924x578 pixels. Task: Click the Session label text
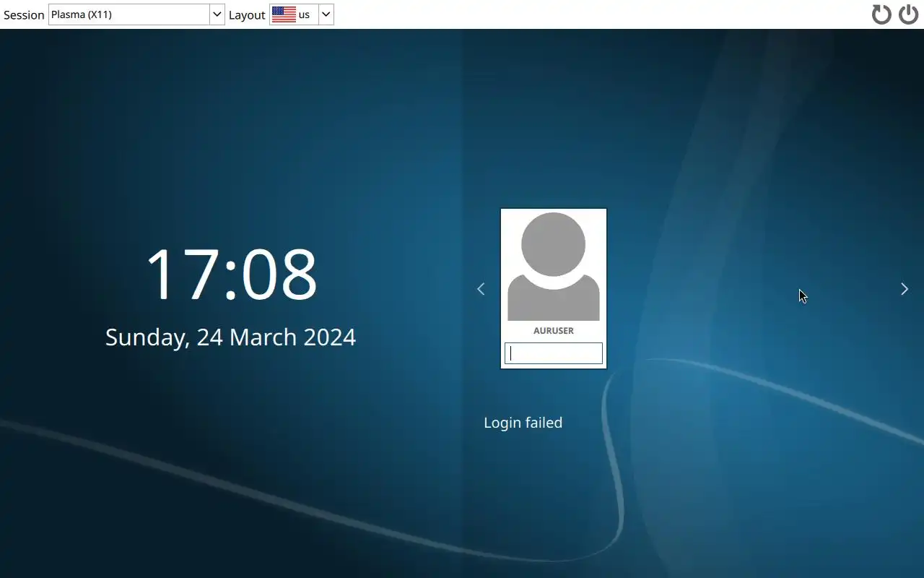[24, 15]
